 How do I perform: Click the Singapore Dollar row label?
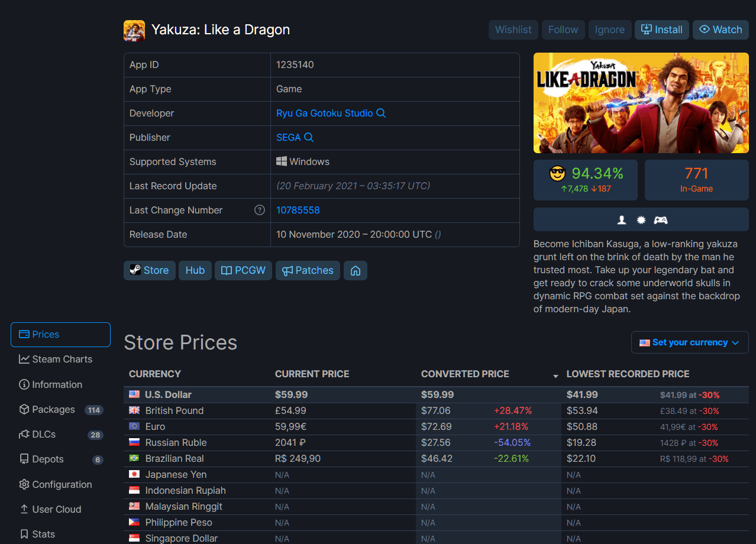[182, 538]
